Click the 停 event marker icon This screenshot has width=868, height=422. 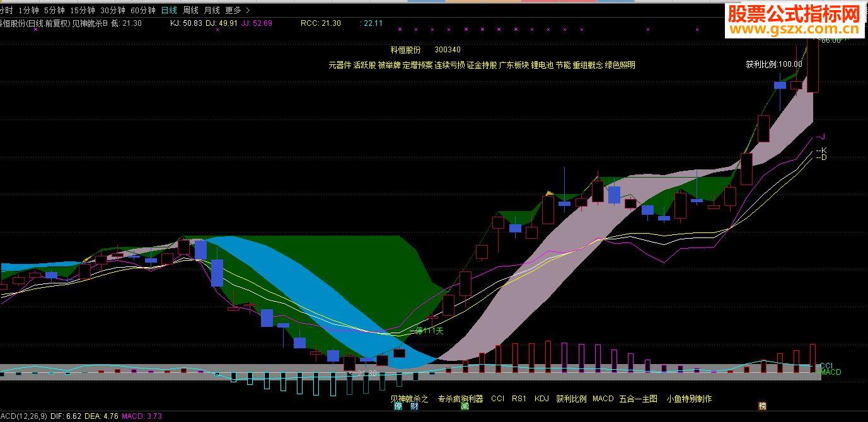tap(398, 406)
